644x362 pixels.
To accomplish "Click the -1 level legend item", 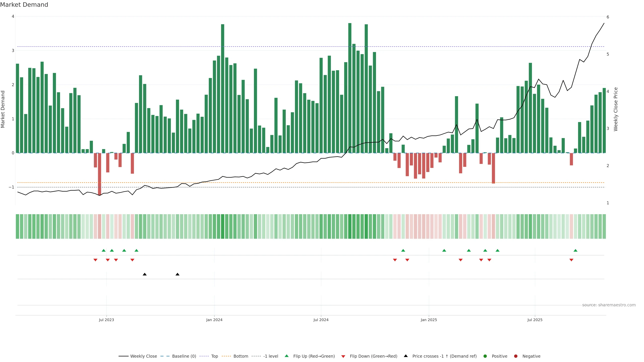I will tap(271, 356).
